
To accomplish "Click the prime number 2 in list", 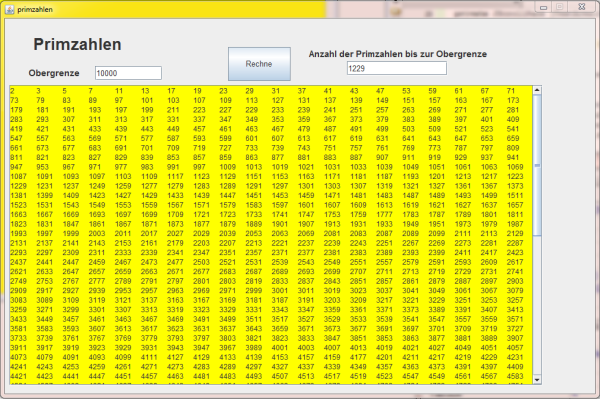I will point(12,91).
